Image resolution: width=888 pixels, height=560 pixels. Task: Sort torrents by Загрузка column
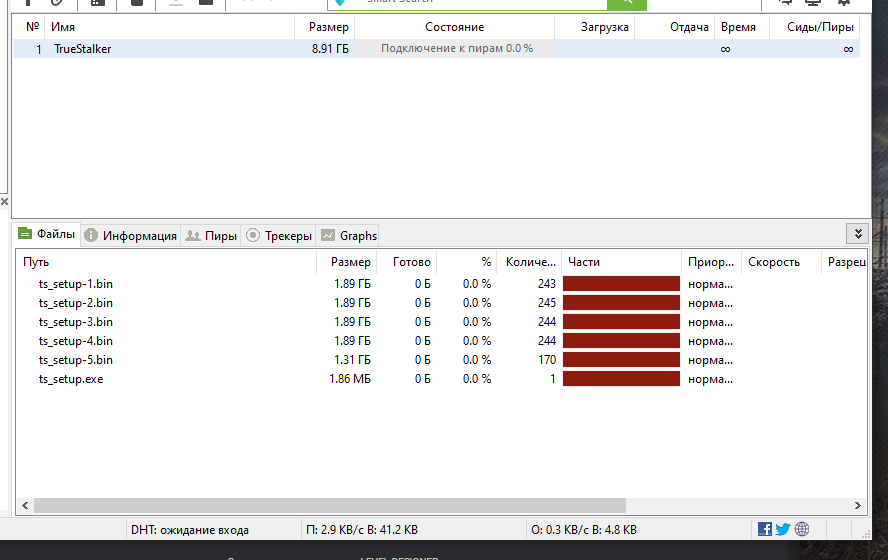pyautogui.click(x=595, y=27)
